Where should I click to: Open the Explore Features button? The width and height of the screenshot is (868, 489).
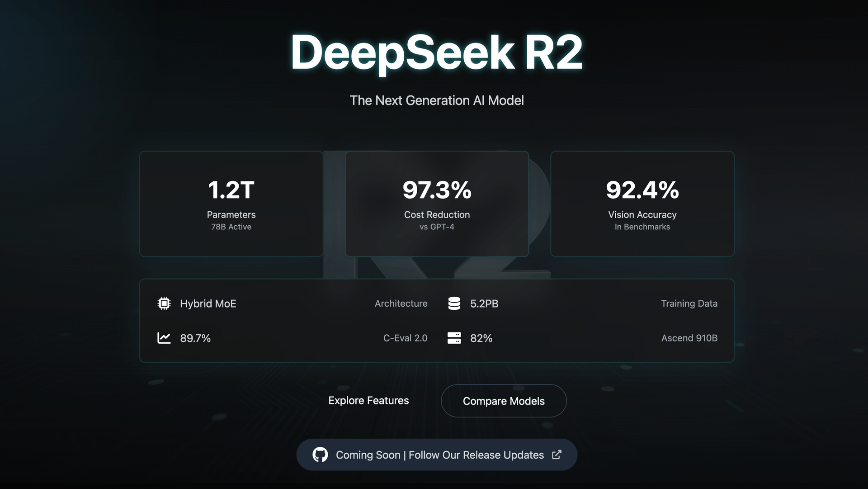tap(368, 401)
